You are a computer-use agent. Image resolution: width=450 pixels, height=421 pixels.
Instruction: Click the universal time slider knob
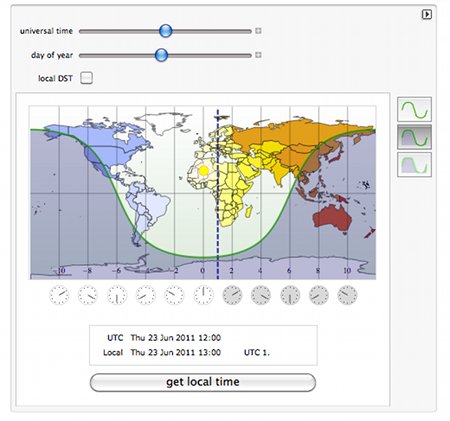click(166, 31)
